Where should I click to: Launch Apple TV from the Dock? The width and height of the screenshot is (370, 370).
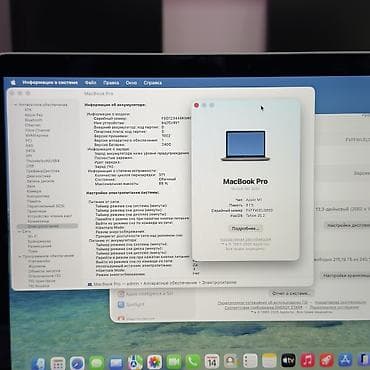tap(288, 360)
